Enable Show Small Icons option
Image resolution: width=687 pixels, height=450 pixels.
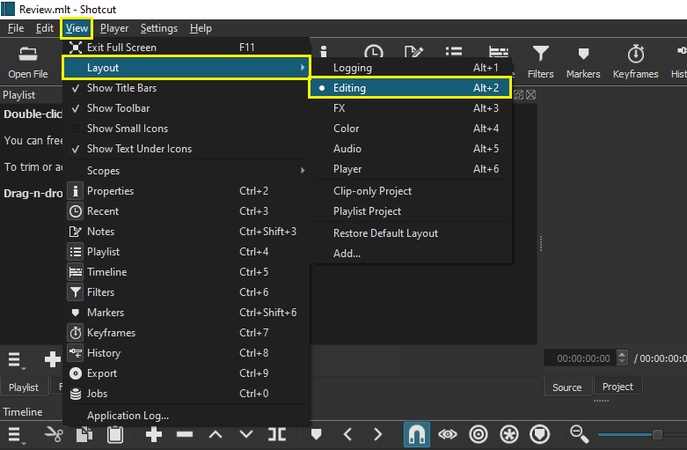pyautogui.click(x=187, y=128)
